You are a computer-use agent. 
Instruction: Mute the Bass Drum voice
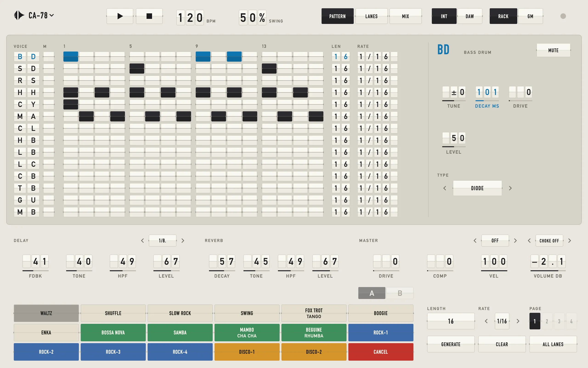pyautogui.click(x=553, y=50)
